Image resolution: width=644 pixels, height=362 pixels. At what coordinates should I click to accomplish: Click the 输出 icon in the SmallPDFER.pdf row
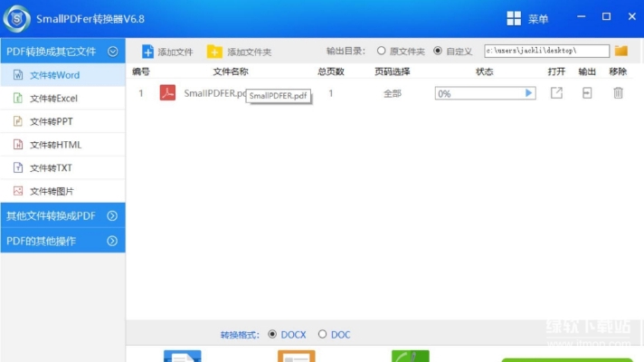[587, 93]
